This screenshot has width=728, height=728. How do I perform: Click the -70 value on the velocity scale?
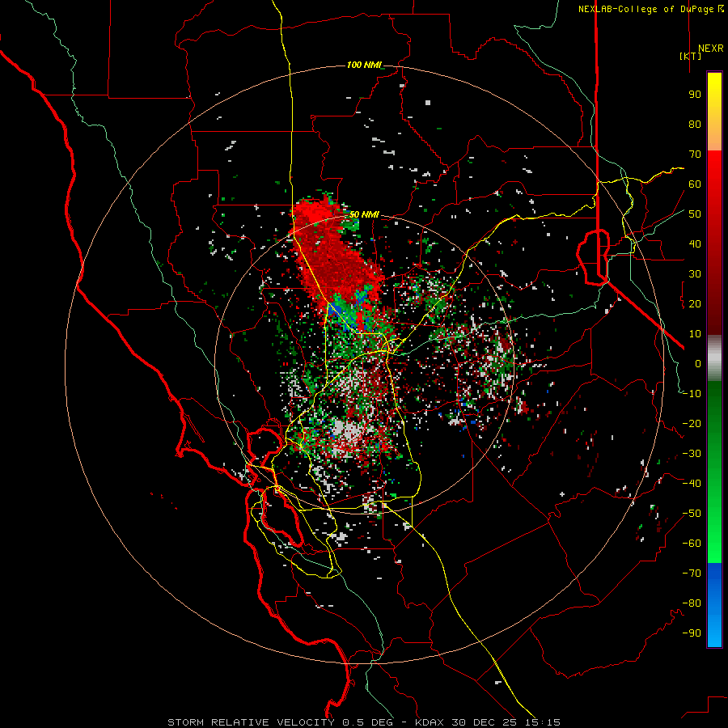click(692, 574)
